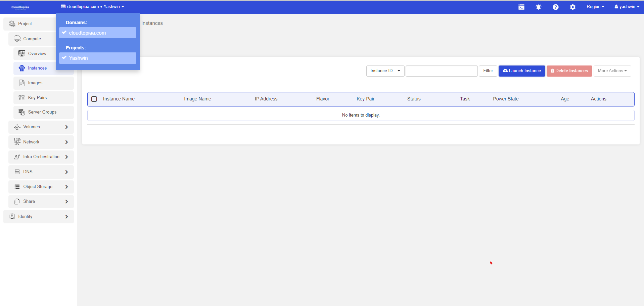644x306 pixels.
Task: Open the Region dropdown menu
Action: 595,7
